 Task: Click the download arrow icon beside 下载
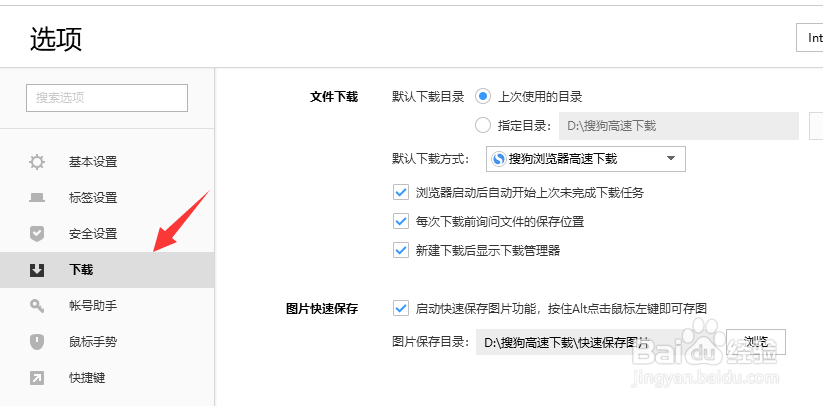(37, 270)
